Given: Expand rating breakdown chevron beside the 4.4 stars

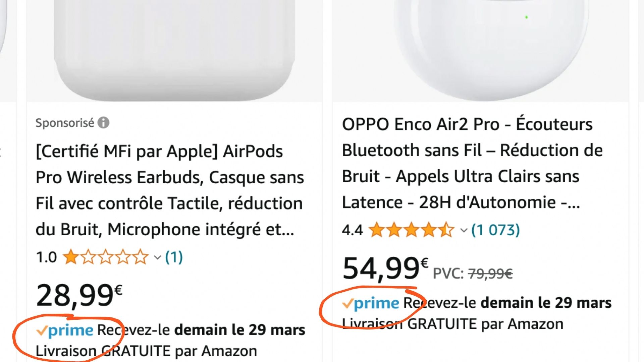Looking at the screenshot, I should (x=464, y=231).
